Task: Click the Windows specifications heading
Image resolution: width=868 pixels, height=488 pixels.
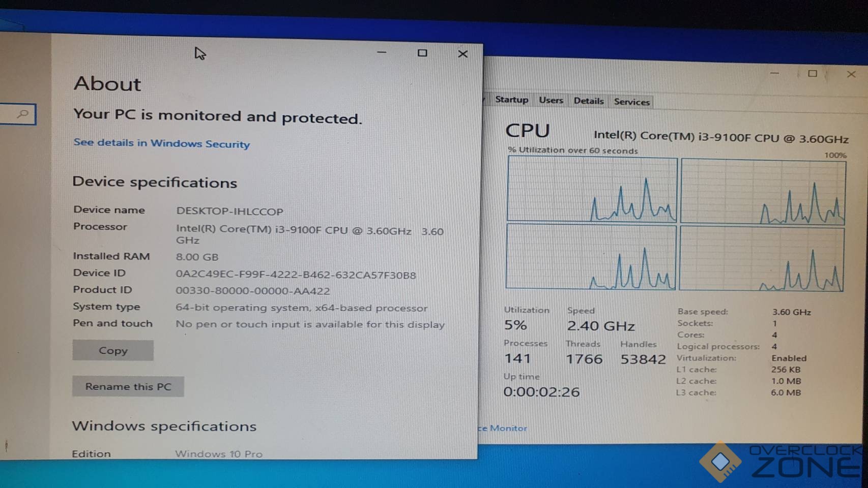Action: pyautogui.click(x=164, y=426)
